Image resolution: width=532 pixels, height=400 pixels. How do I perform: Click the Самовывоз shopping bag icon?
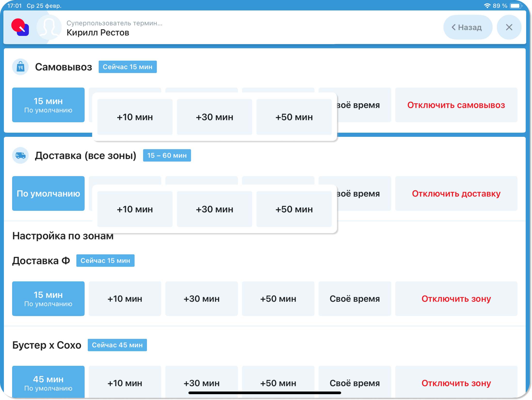20,67
